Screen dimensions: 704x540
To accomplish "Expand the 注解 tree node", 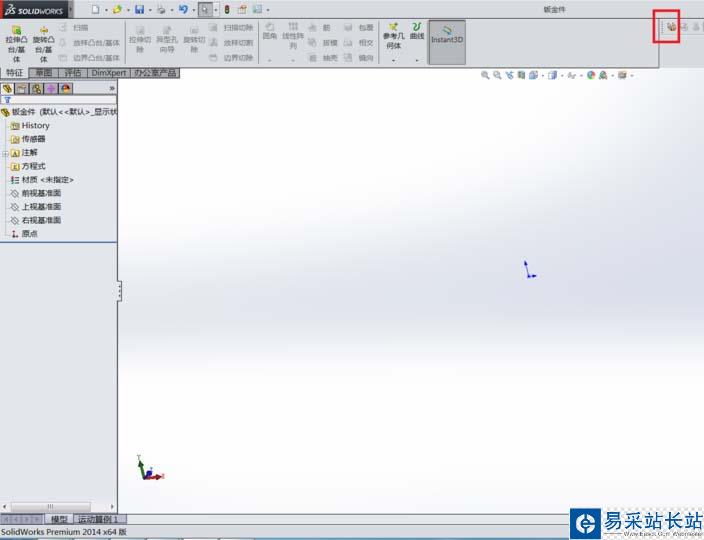I will pyautogui.click(x=5, y=154).
